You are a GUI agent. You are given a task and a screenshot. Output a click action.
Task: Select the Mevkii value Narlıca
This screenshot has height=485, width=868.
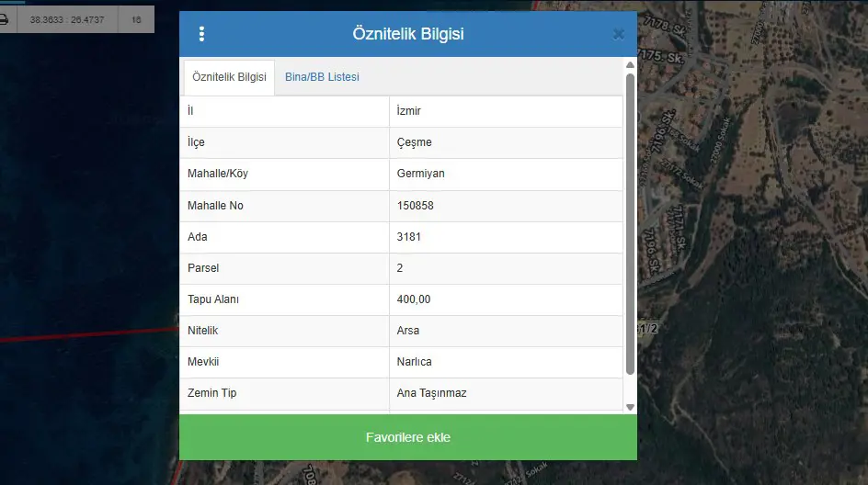506,362
